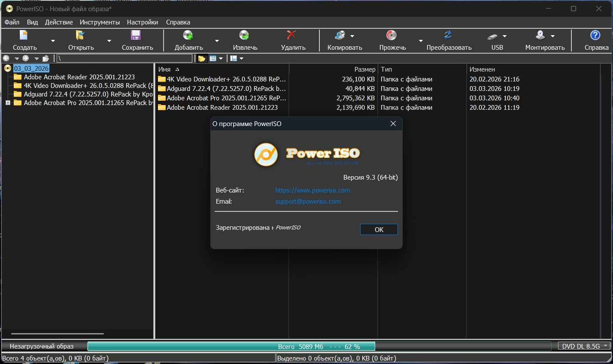The width and height of the screenshot is (613, 364).
Task: Open the Настройки menu
Action: coord(143,22)
